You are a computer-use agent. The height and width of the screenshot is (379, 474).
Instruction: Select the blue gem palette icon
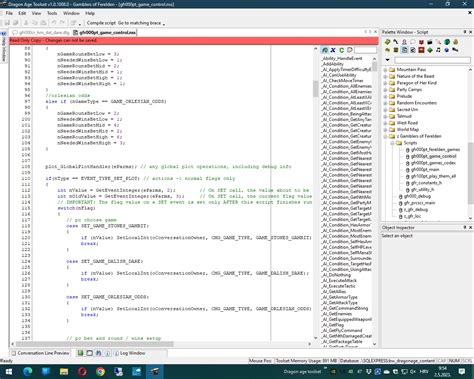[x=447, y=50]
